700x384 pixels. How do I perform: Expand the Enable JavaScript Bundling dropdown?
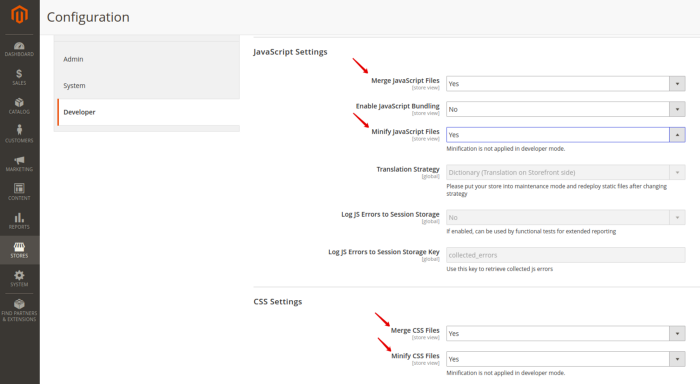(566, 109)
